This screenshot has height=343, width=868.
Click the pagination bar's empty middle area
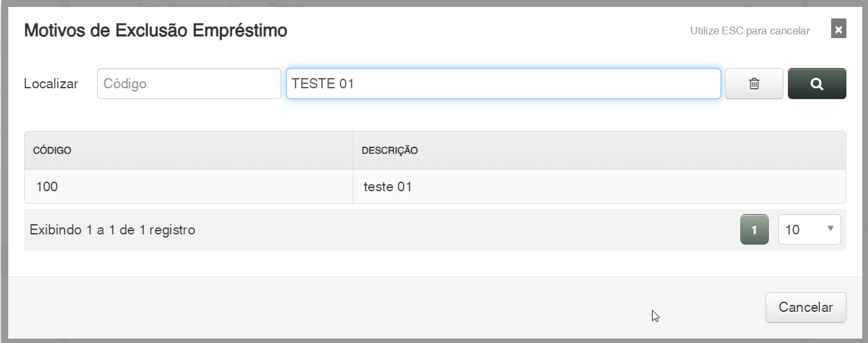464,230
